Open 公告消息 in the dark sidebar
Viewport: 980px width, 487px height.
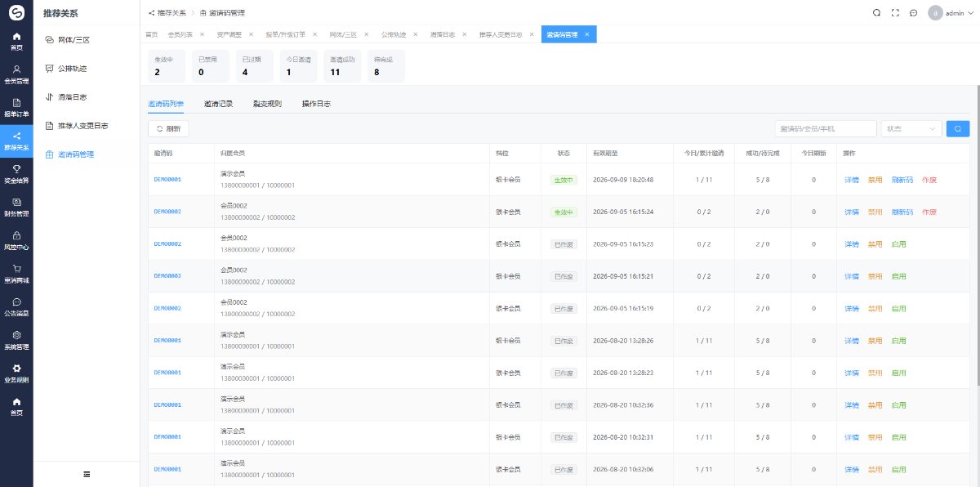(16, 306)
